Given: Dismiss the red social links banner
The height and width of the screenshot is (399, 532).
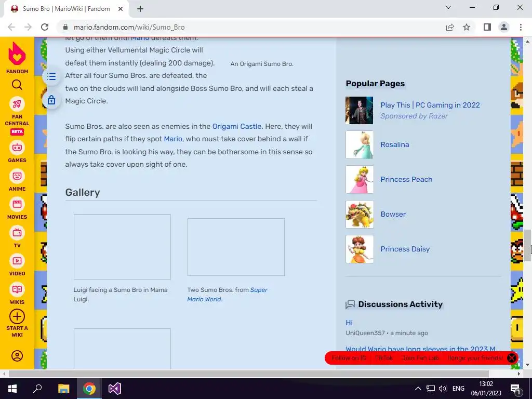Looking at the screenshot, I should pyautogui.click(x=512, y=358).
